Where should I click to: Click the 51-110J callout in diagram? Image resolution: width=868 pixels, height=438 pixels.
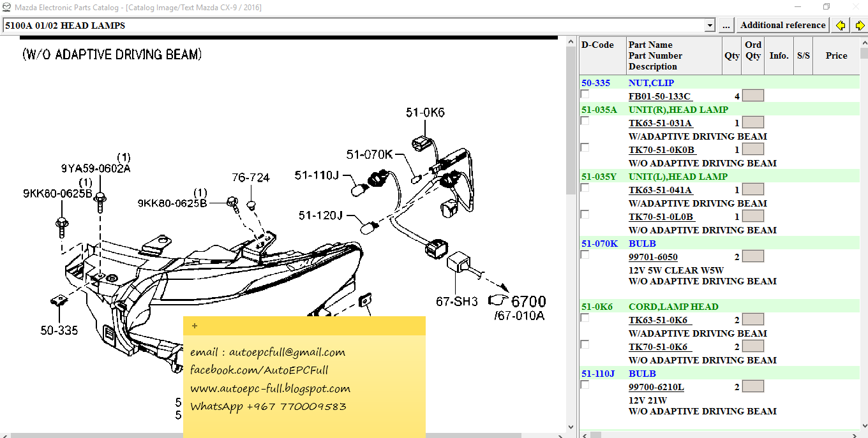[x=317, y=175]
